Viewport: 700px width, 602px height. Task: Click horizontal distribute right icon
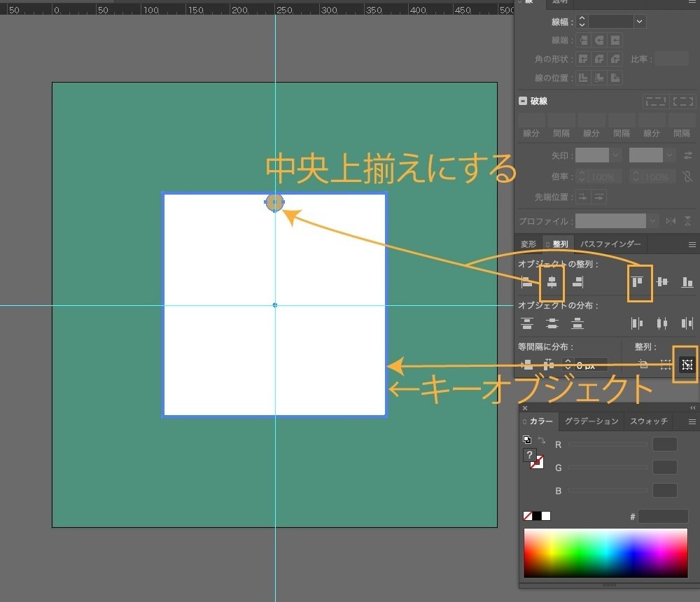[x=687, y=323]
